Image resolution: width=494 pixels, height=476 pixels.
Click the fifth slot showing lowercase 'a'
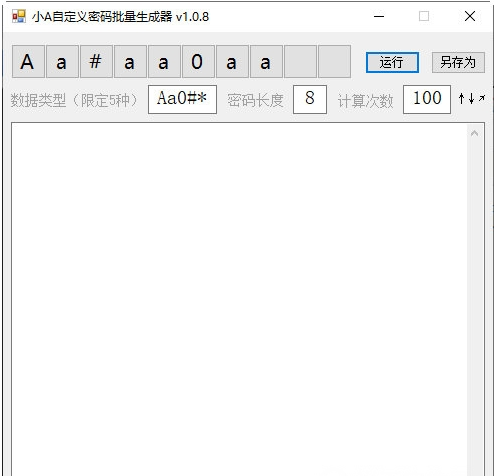pos(164,62)
